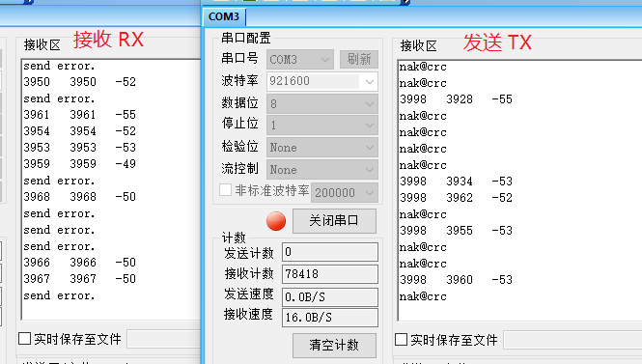Click the line '3998 3928 -55' in TX log
The height and width of the screenshot is (364, 642).
tap(456, 99)
